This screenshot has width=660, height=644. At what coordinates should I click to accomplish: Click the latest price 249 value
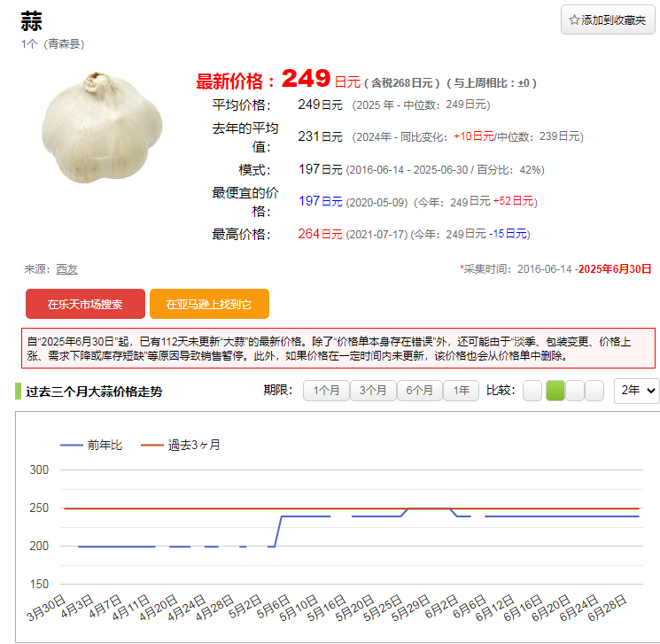coord(306,79)
